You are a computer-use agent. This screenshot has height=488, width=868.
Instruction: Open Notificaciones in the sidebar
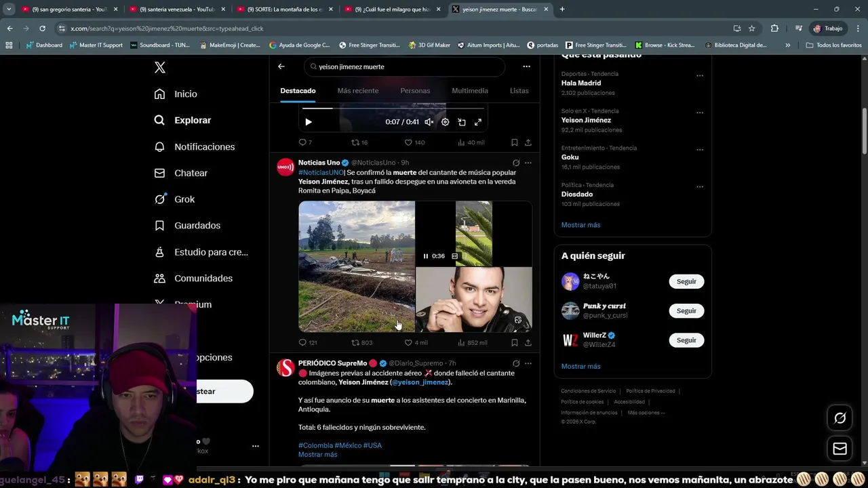[x=194, y=146]
